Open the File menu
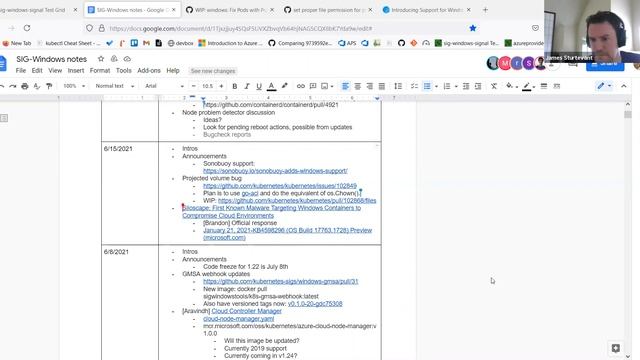The width and height of the screenshot is (640, 360). [x=20, y=71]
